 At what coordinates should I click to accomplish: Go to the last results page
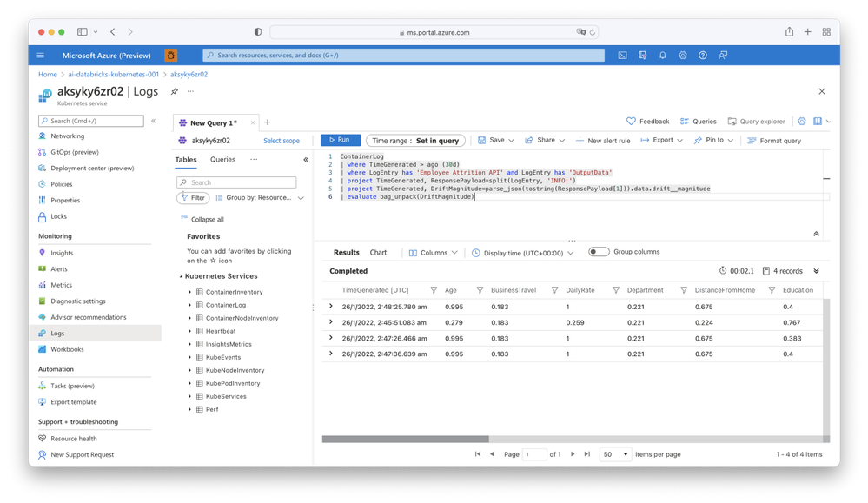pyautogui.click(x=586, y=454)
